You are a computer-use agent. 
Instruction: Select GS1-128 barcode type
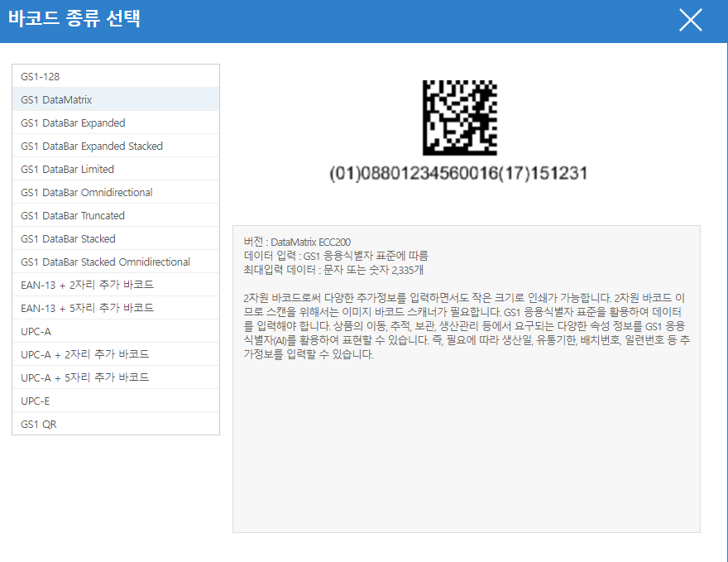116,76
